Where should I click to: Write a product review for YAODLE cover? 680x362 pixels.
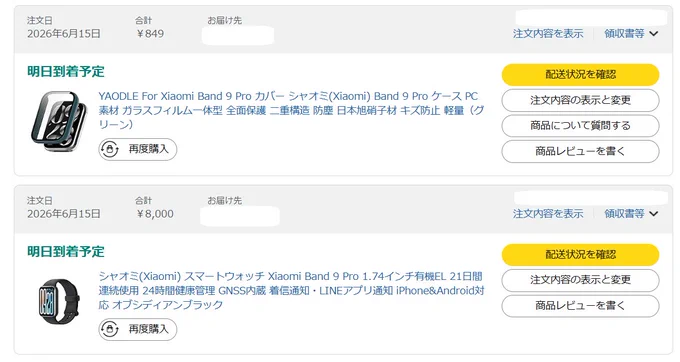pos(580,151)
